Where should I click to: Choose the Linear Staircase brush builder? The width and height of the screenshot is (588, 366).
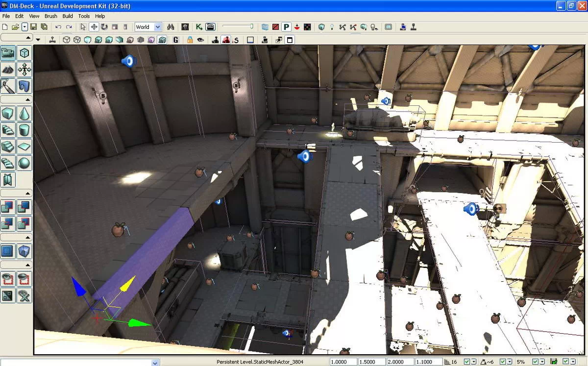click(8, 146)
